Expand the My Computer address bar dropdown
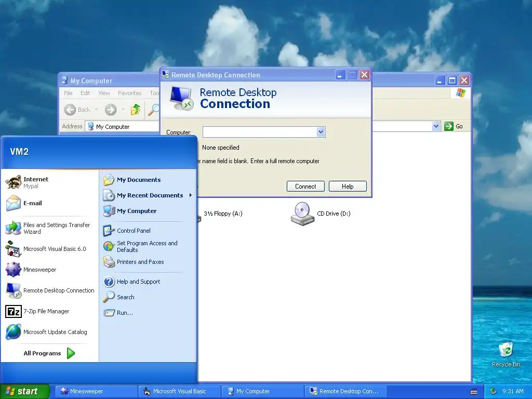532x399 pixels. tap(436, 126)
